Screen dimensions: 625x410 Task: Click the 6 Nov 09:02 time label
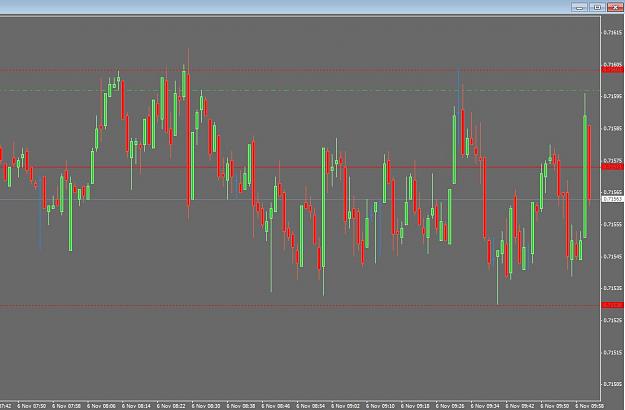346,406
